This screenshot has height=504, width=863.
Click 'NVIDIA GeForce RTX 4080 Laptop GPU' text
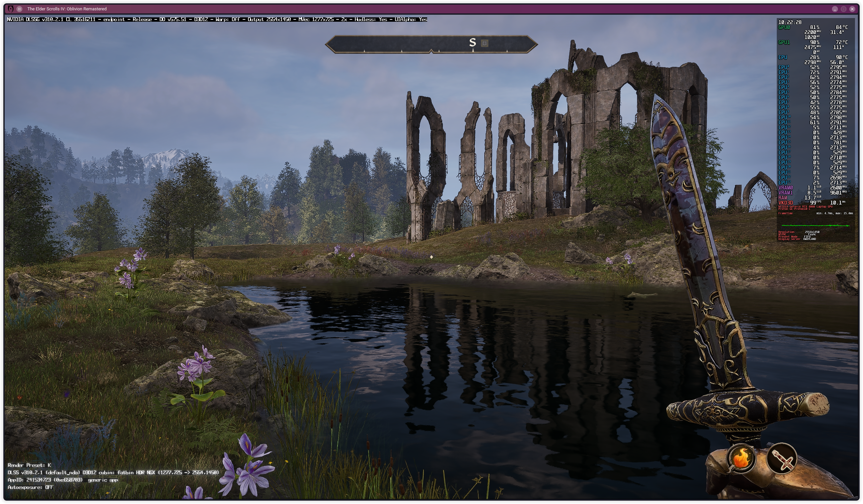[x=805, y=207]
